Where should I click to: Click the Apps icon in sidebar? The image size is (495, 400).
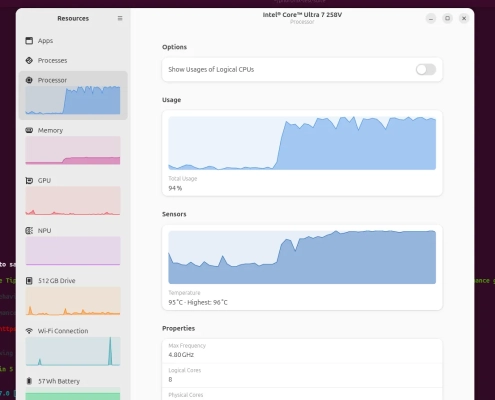coord(29,41)
